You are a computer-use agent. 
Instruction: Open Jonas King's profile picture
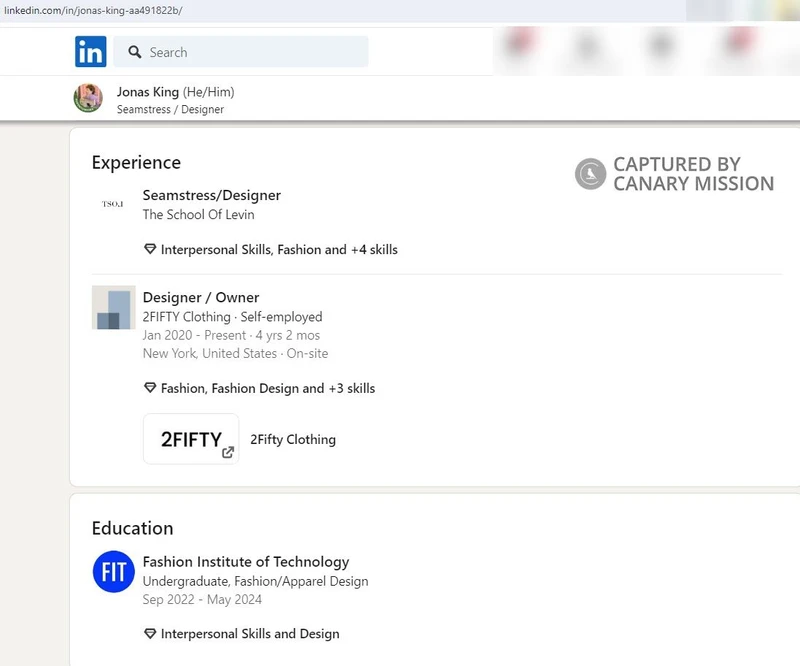point(88,98)
